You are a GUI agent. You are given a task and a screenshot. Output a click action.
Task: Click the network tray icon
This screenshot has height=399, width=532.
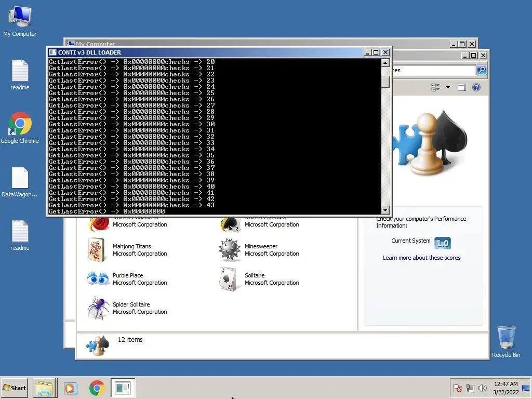[x=470, y=388]
